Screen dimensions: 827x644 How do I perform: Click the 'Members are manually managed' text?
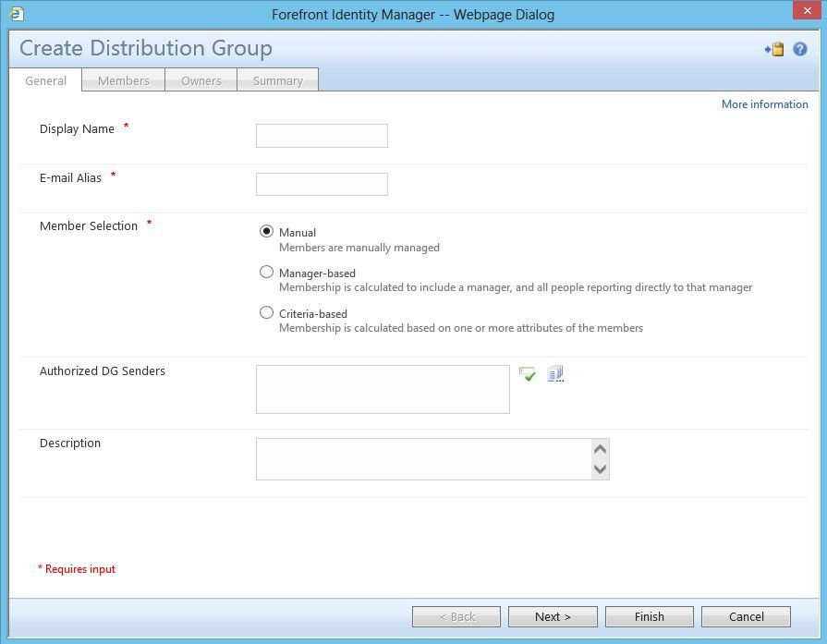pos(359,248)
